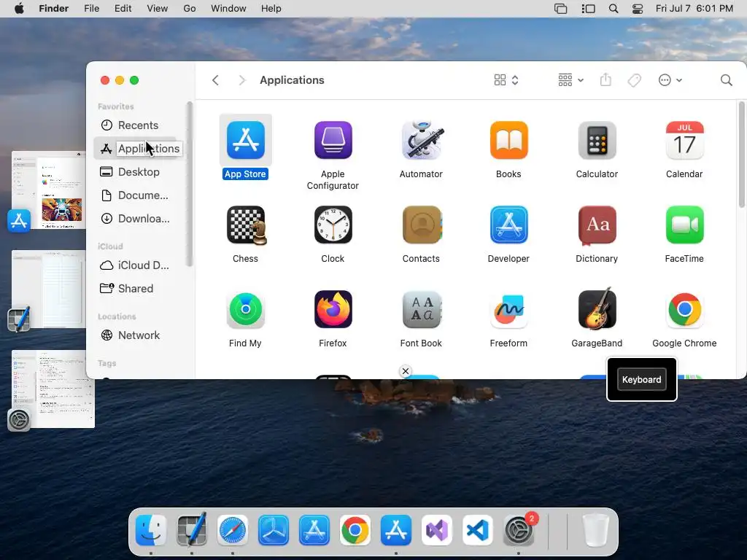Open the Apple menu
The height and width of the screenshot is (560, 747).
click(19, 9)
